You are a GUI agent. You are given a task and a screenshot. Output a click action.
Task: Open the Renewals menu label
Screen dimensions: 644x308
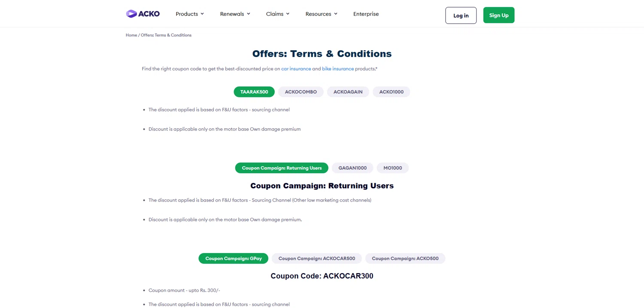232,14
